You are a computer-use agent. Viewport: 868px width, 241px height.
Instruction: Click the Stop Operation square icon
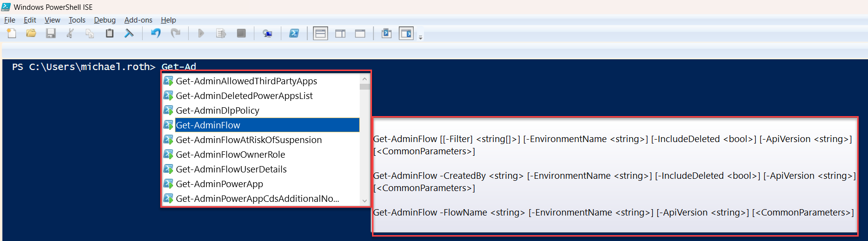241,33
